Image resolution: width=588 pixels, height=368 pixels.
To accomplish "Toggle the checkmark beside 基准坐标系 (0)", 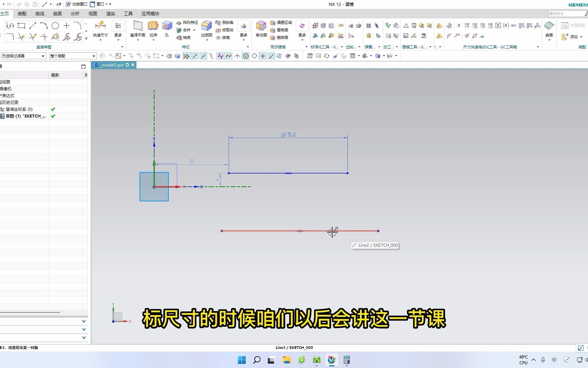I will point(53,109).
